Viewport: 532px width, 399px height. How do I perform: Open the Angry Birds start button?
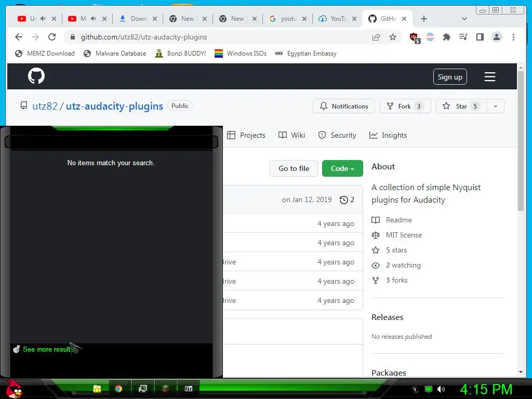(x=14, y=389)
